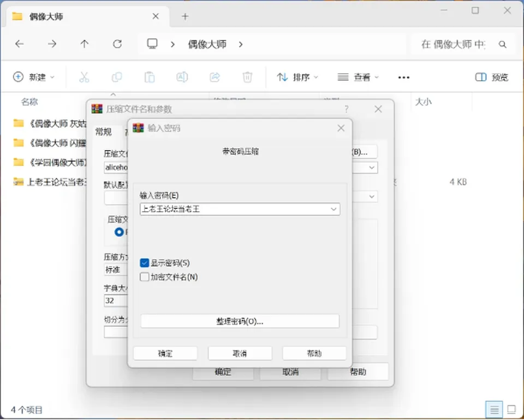The image size is (524, 420).
Task: Open the 新建 dropdown menu
Action: [34, 77]
